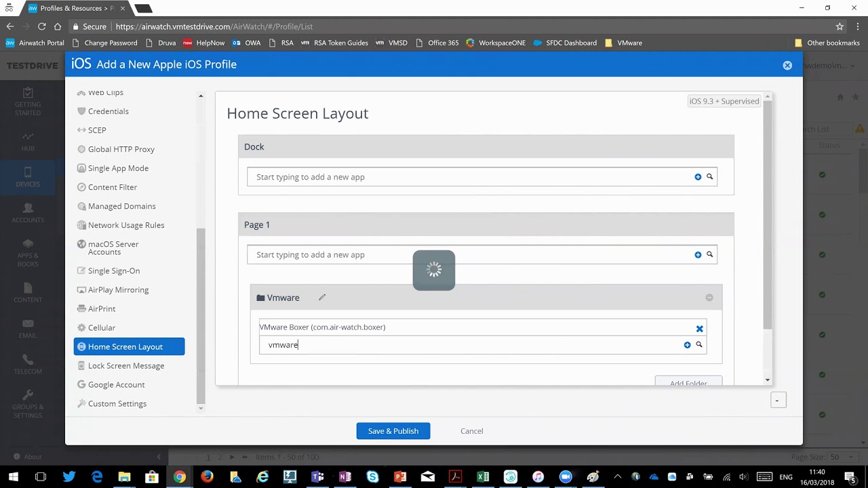Open Change Password bookmark
868x488 pixels.
[104, 43]
